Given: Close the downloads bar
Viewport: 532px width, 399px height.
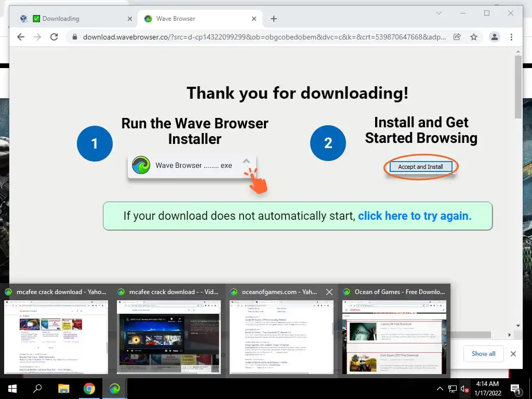Looking at the screenshot, I should pos(513,354).
